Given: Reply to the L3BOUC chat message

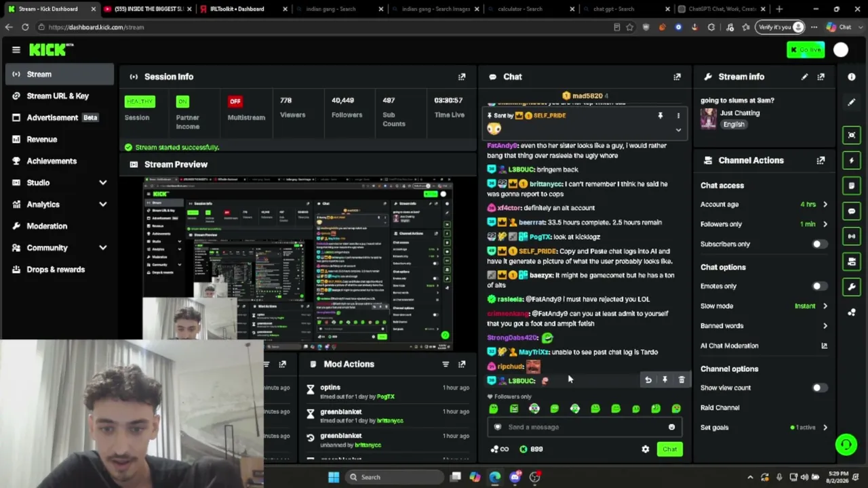Looking at the screenshot, I should click(648, 380).
